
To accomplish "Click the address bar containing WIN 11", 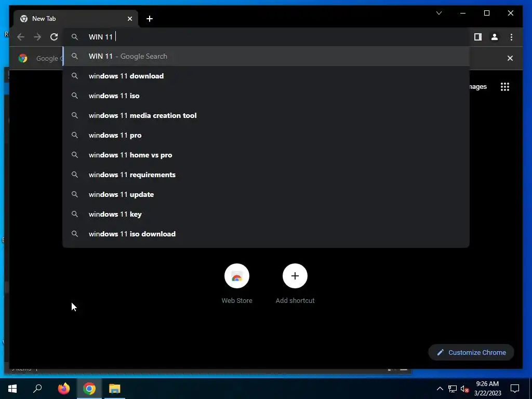I will coord(267,37).
